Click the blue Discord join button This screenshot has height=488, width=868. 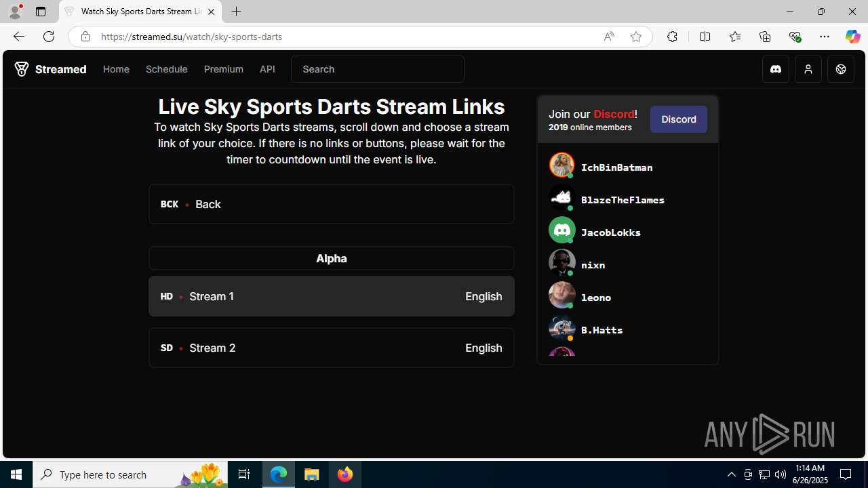click(x=679, y=119)
